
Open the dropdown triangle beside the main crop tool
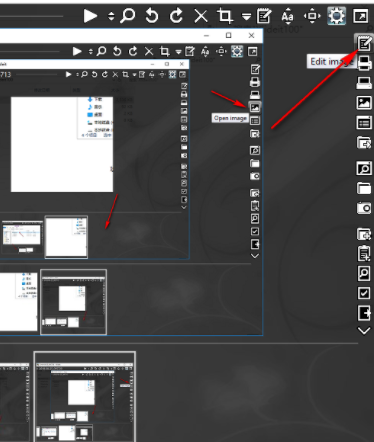(x=246, y=17)
